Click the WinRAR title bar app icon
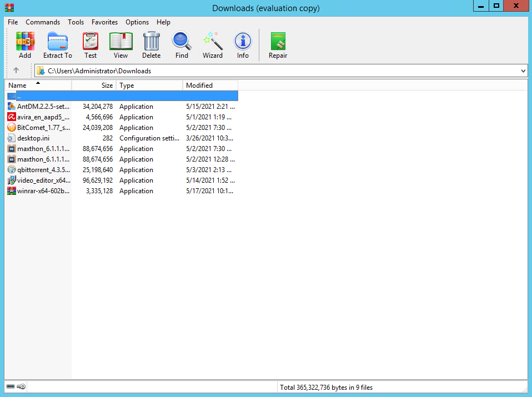This screenshot has height=397, width=532. coord(9,7)
